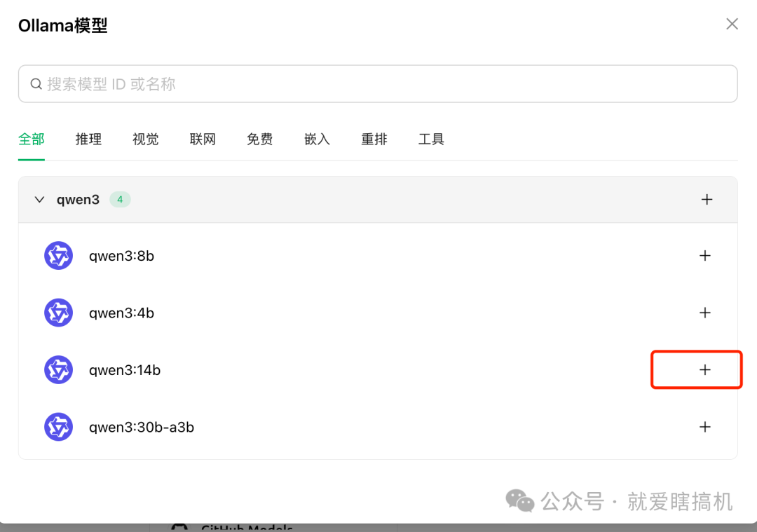Click the qwen3:4b model name

coord(122,313)
